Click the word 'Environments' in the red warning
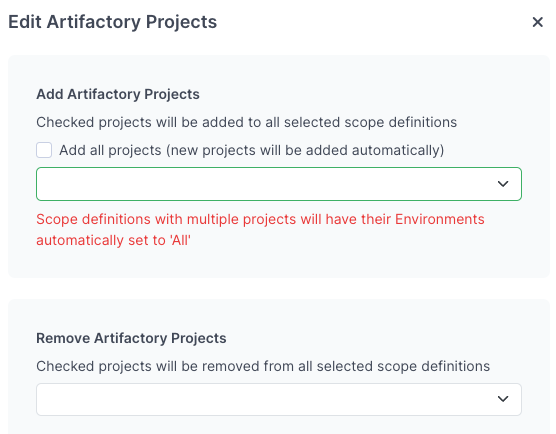 click(440, 219)
